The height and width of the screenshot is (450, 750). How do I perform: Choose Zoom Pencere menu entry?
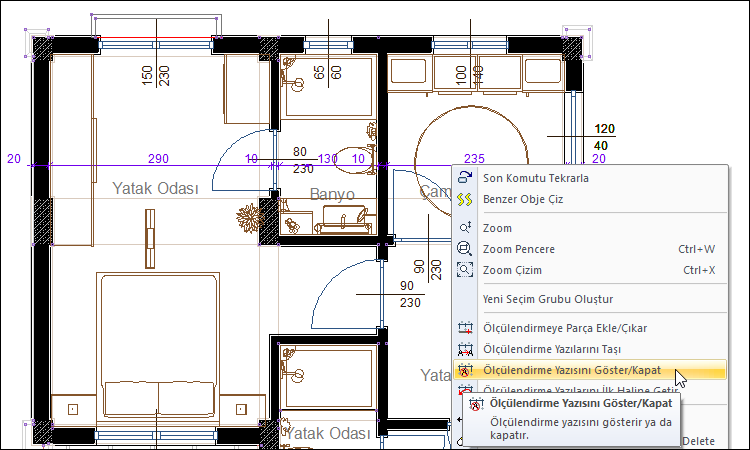point(590,249)
